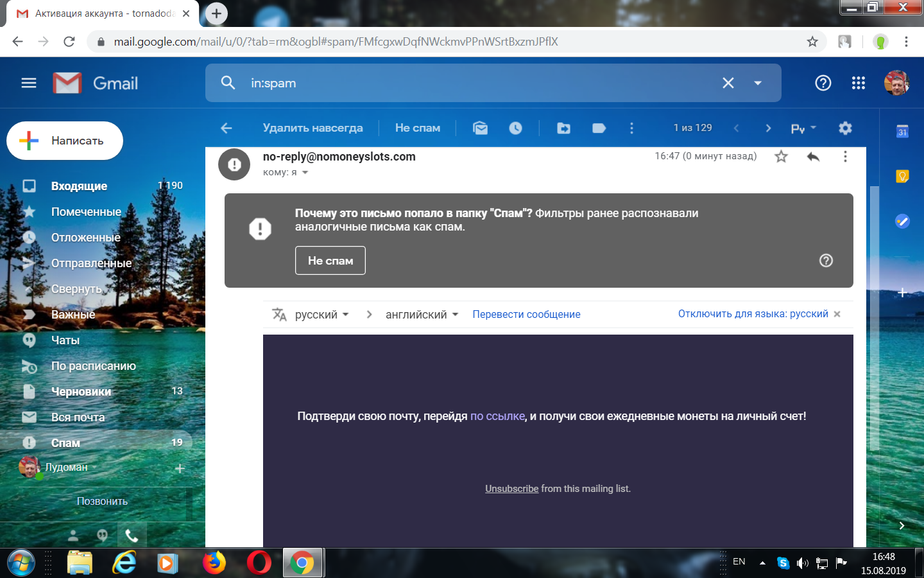Snooze the message clock icon
Screen dimensions: 924x578
tap(515, 128)
